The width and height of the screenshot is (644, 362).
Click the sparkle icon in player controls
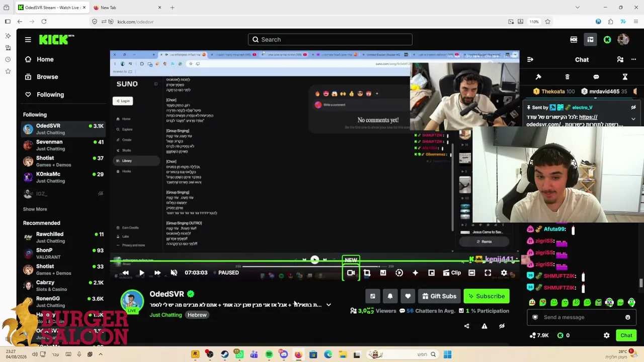(415, 273)
